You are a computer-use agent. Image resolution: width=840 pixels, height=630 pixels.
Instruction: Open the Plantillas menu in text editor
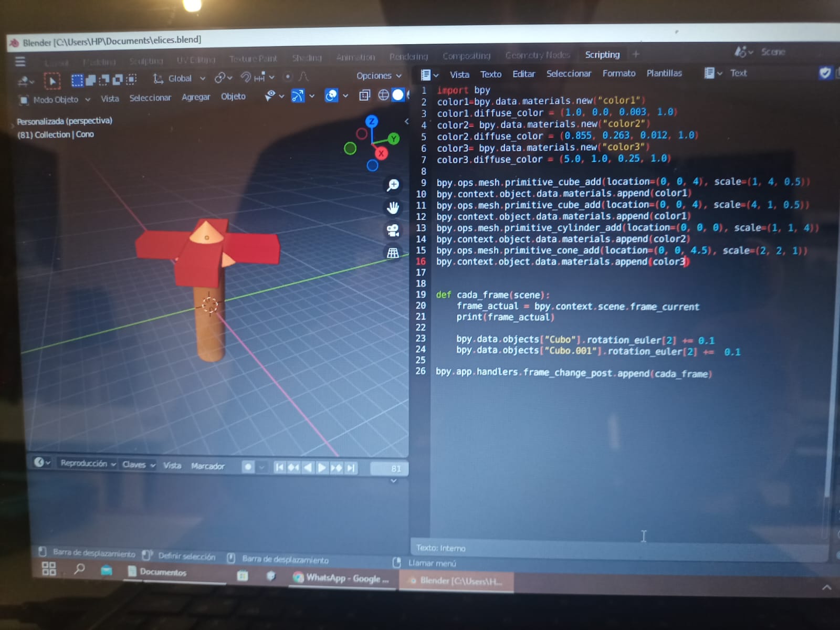pos(664,73)
